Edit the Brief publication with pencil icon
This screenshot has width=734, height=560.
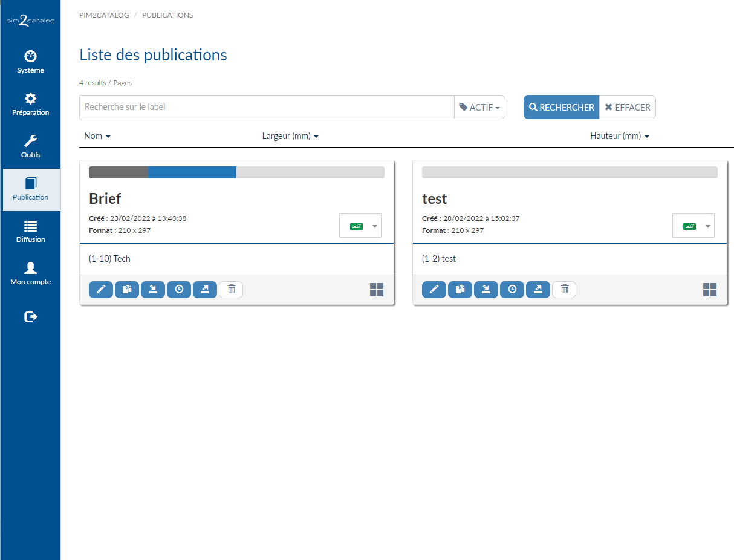coord(101,290)
